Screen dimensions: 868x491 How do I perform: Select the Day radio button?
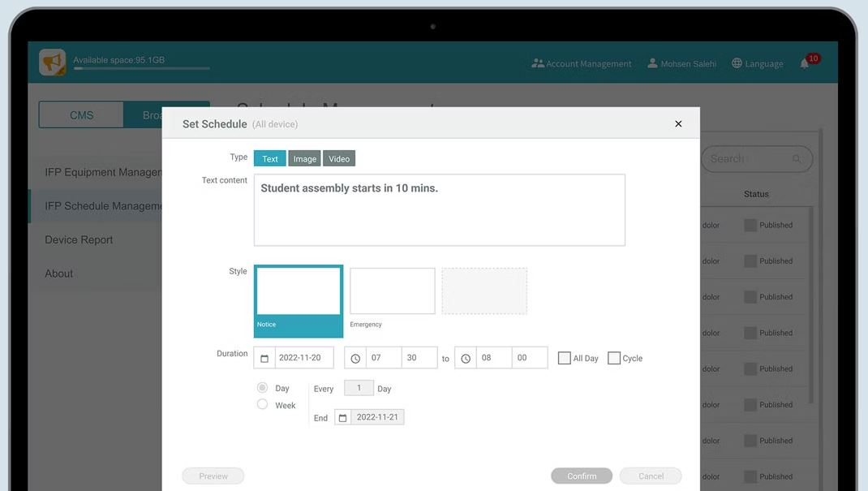point(262,388)
